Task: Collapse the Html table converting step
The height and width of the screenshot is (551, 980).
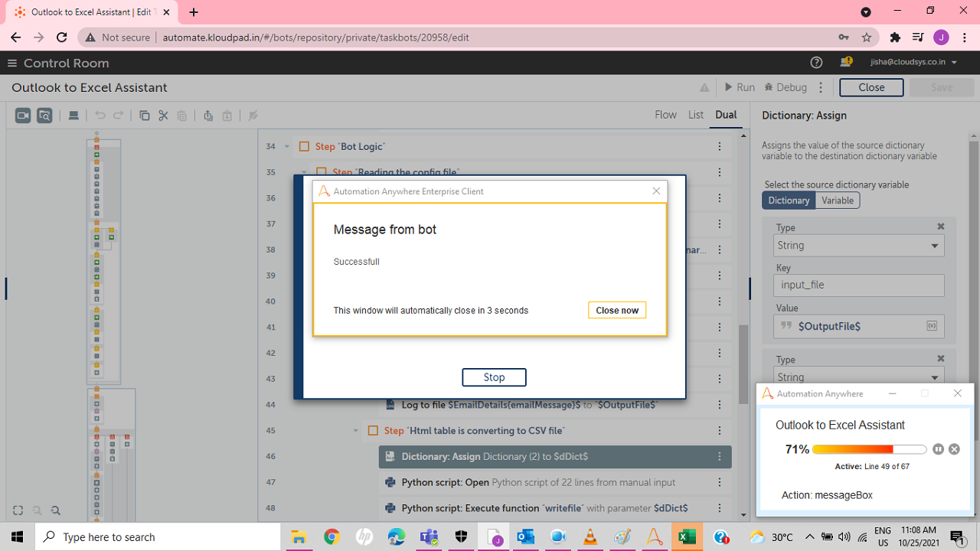Action: click(x=356, y=431)
